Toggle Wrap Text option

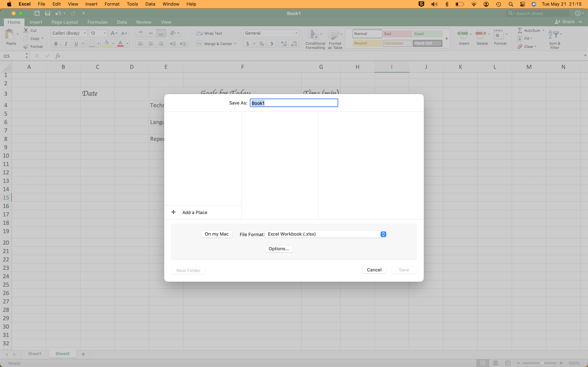pyautogui.click(x=209, y=33)
